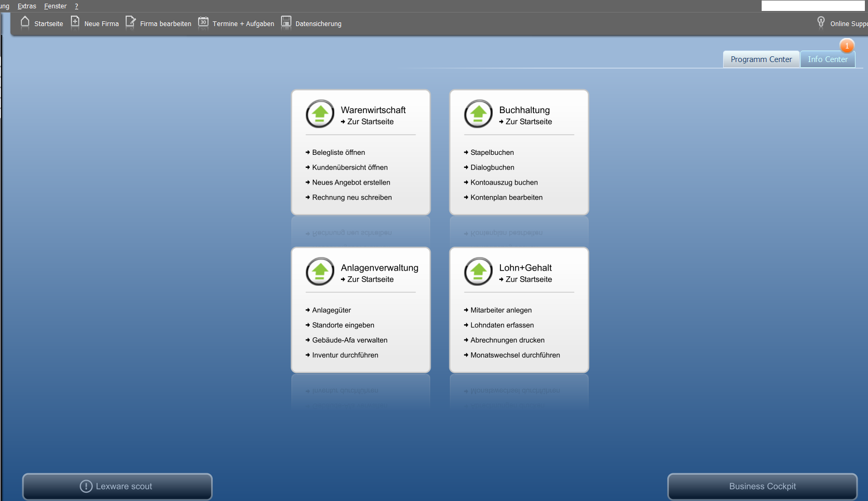Switch to the Info Center tab
The height and width of the screenshot is (501, 868).
(828, 59)
